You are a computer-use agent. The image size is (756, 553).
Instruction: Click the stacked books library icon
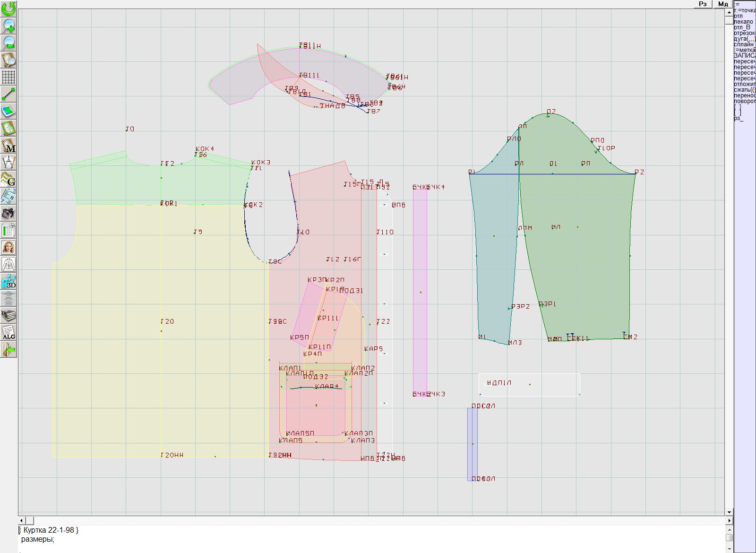(9, 315)
